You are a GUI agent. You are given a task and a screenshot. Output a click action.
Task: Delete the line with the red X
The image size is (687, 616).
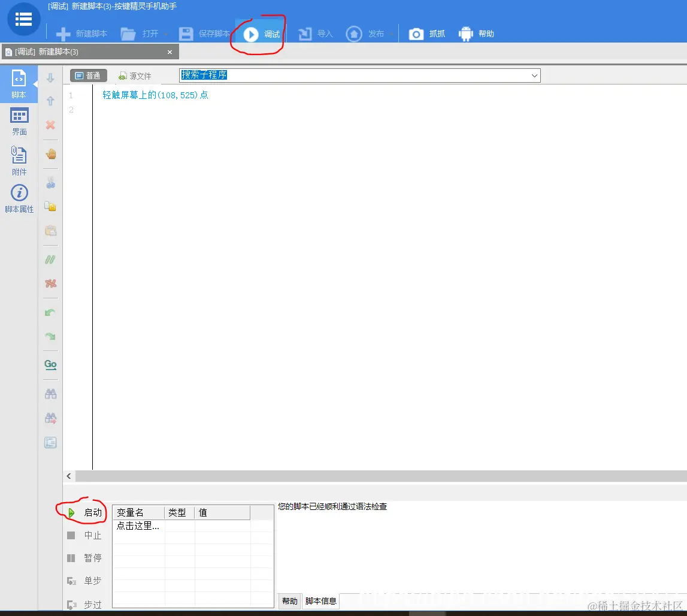tap(50, 125)
